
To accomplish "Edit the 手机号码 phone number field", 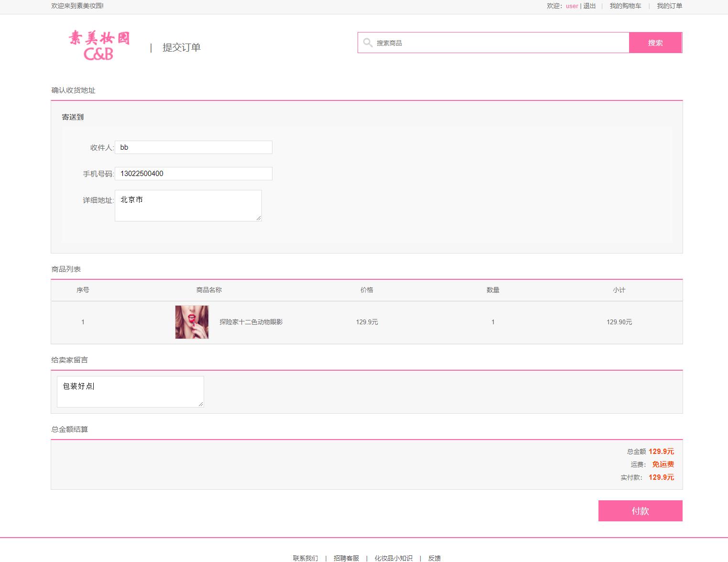I will pyautogui.click(x=194, y=174).
